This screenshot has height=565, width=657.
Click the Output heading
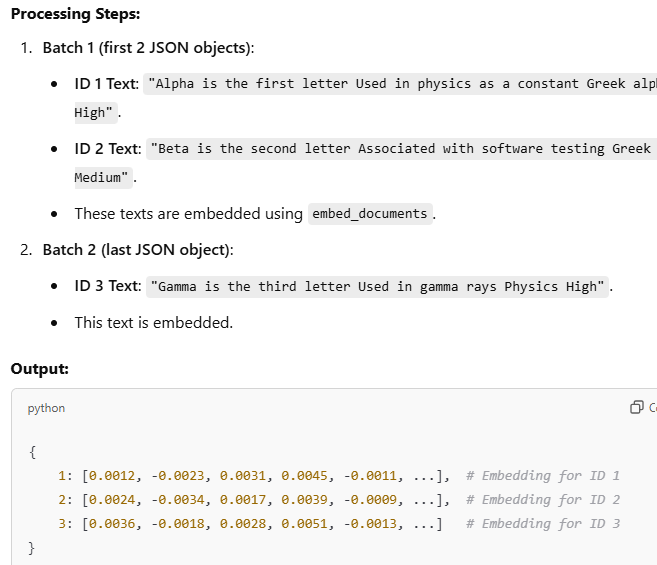pyautogui.click(x=40, y=369)
